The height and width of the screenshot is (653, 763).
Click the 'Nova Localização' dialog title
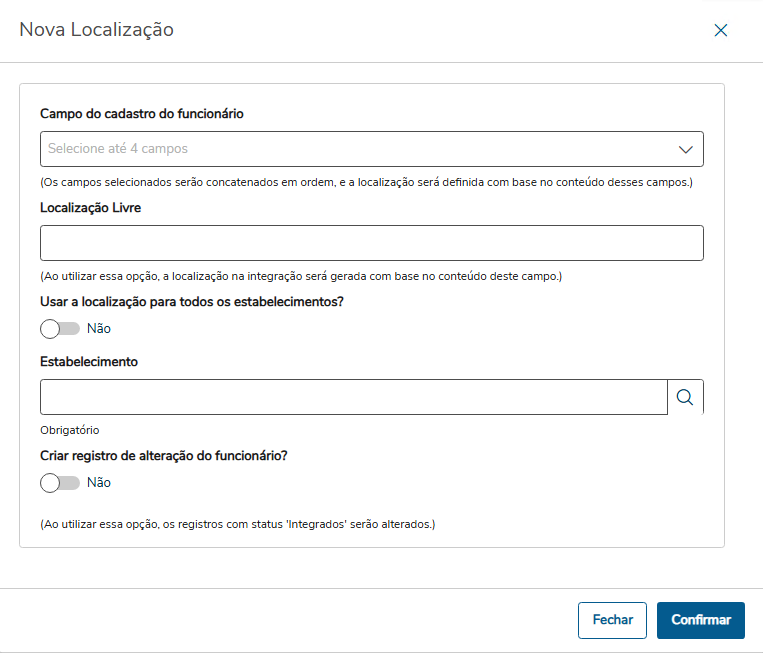97,30
